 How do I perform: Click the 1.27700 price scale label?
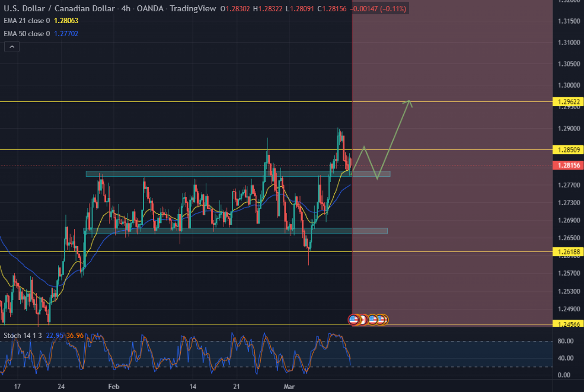(x=569, y=185)
